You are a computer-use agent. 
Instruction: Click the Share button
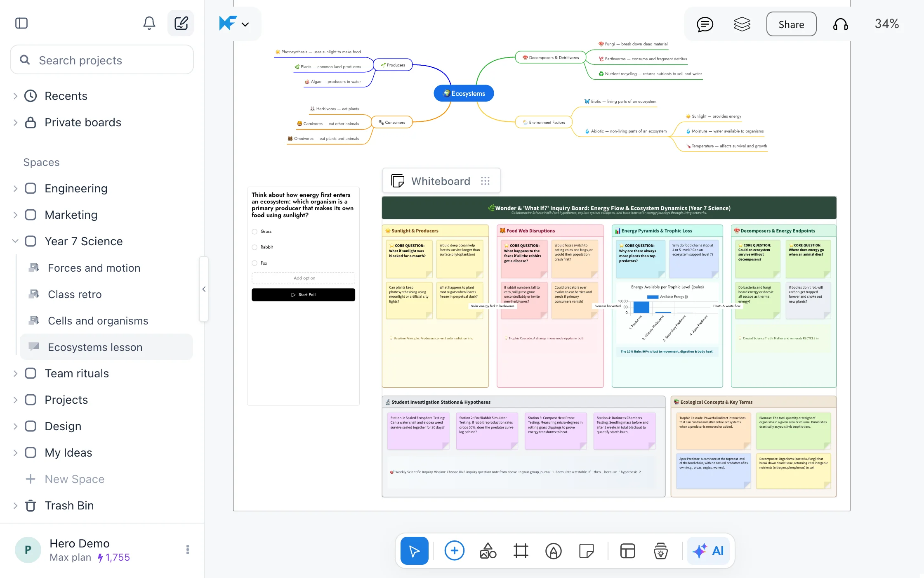coord(791,24)
